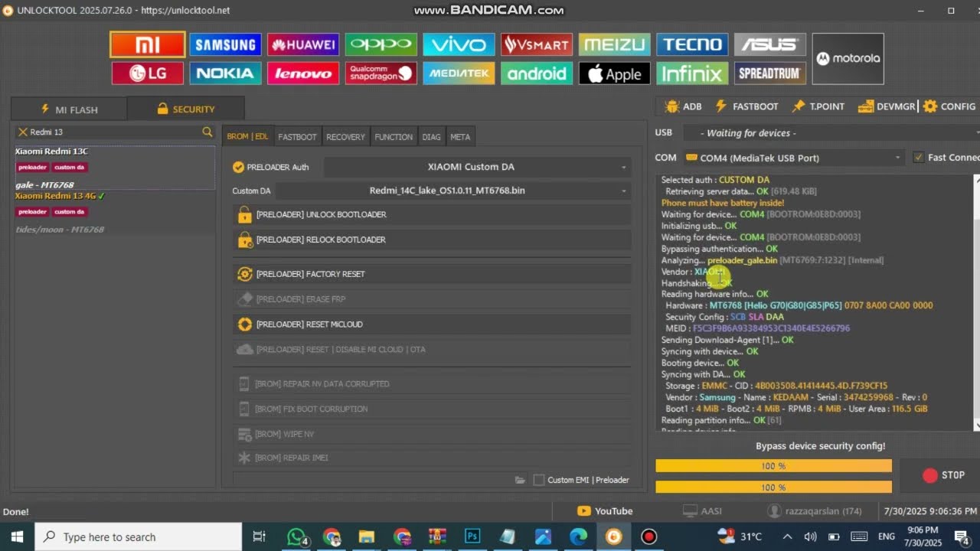Click the search magnifier icon in model search
980x551 pixels.
coord(207,132)
